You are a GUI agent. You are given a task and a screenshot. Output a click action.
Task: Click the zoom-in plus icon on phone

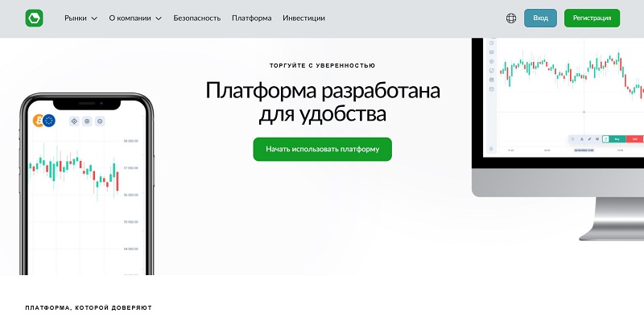tap(87, 121)
